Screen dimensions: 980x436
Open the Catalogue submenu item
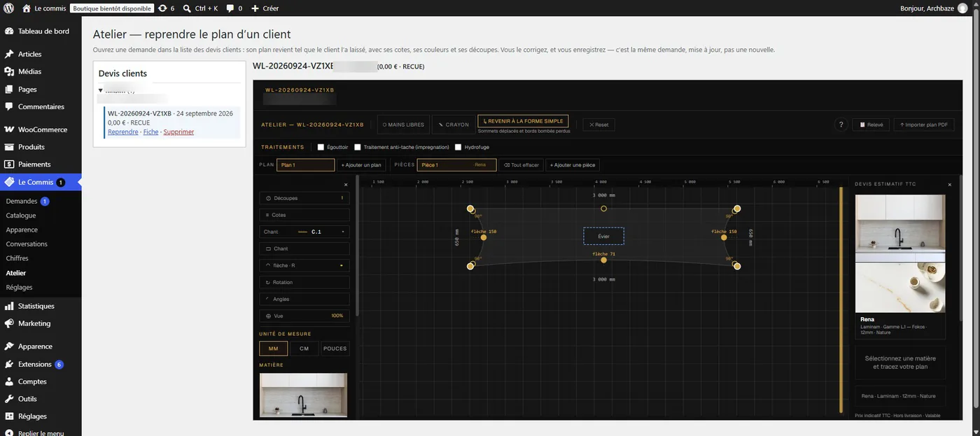(x=21, y=216)
